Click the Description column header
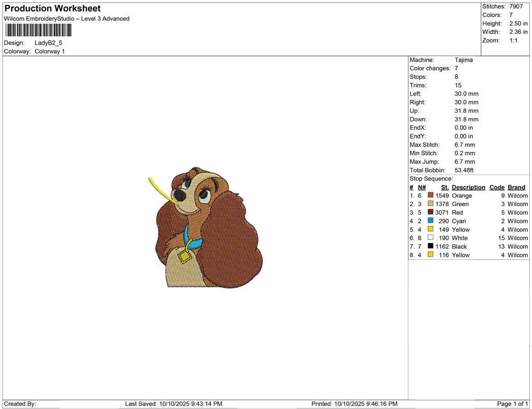 pyautogui.click(x=468, y=187)
